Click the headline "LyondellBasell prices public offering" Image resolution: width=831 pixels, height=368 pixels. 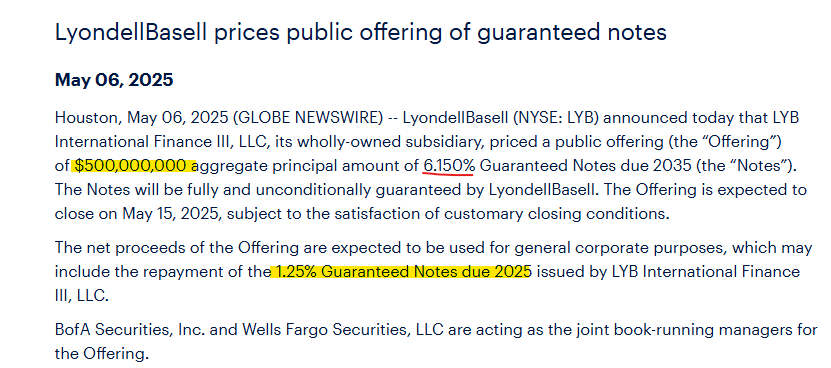pyautogui.click(x=247, y=33)
